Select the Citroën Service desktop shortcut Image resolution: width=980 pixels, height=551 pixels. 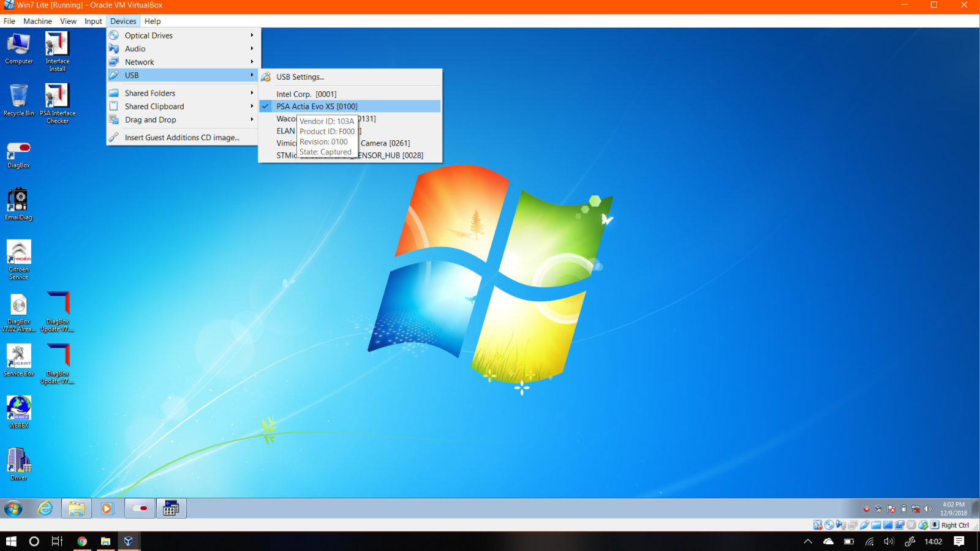19,260
